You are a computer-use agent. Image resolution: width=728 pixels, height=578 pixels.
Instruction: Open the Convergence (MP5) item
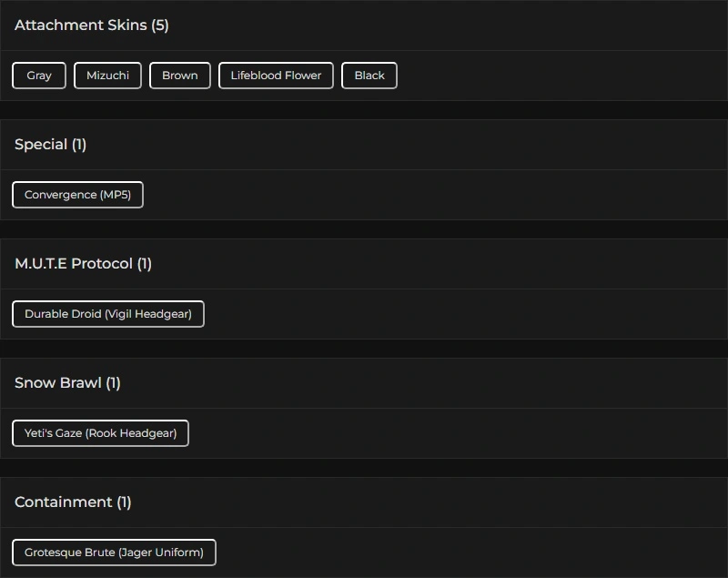(77, 195)
